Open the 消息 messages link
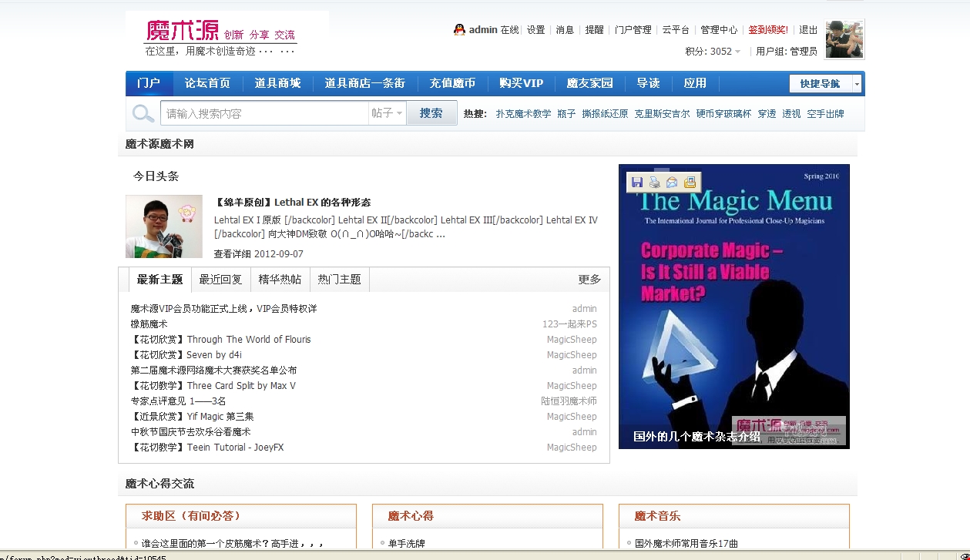Image resolution: width=970 pixels, height=560 pixels. tap(565, 30)
